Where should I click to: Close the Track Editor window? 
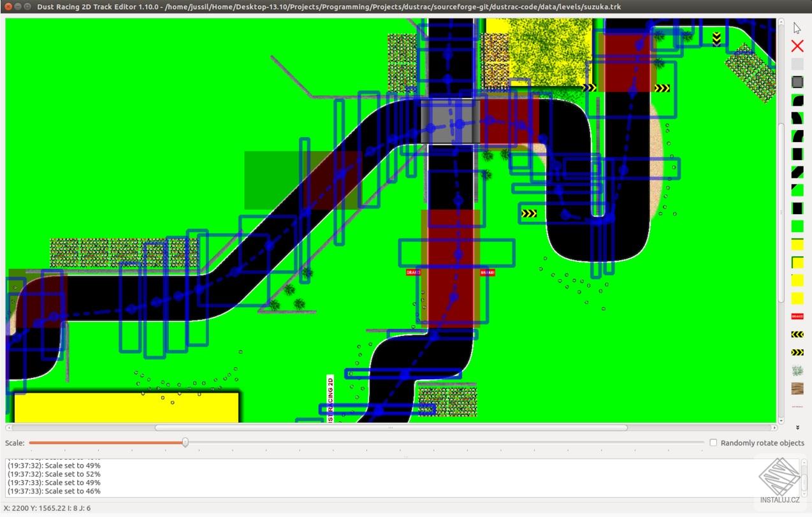coord(8,6)
